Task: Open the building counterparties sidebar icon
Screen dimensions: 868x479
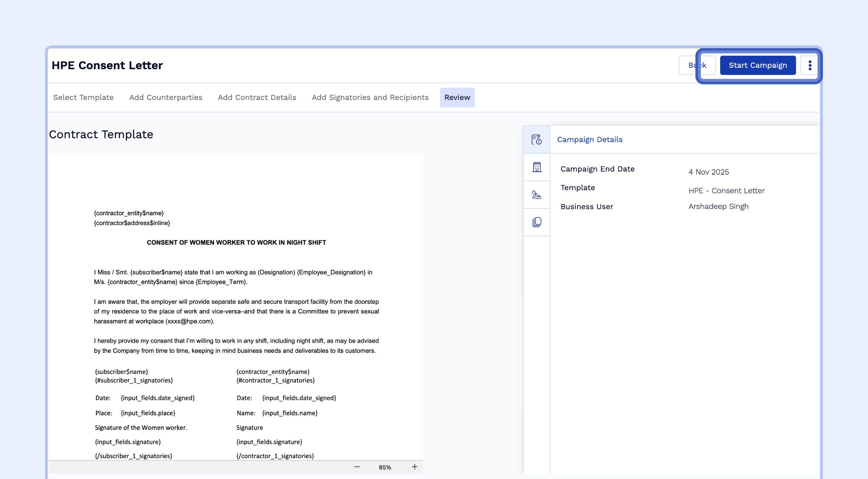Action: (536, 167)
